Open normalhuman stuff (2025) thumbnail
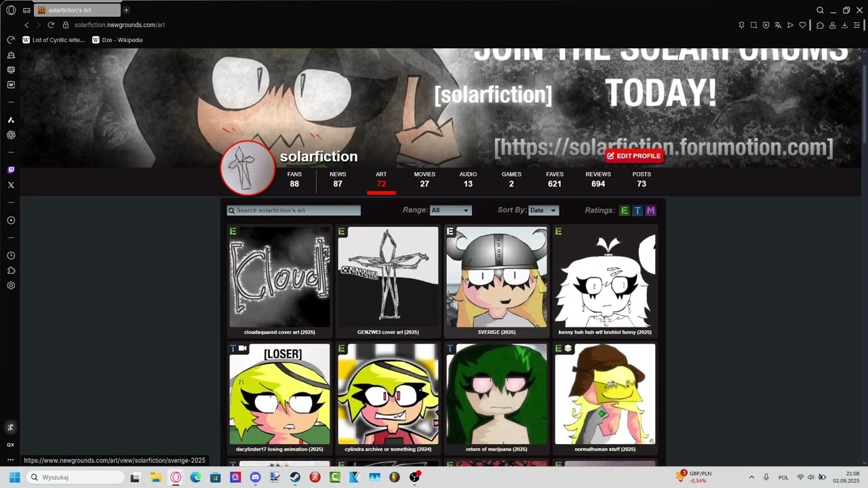 (605, 394)
